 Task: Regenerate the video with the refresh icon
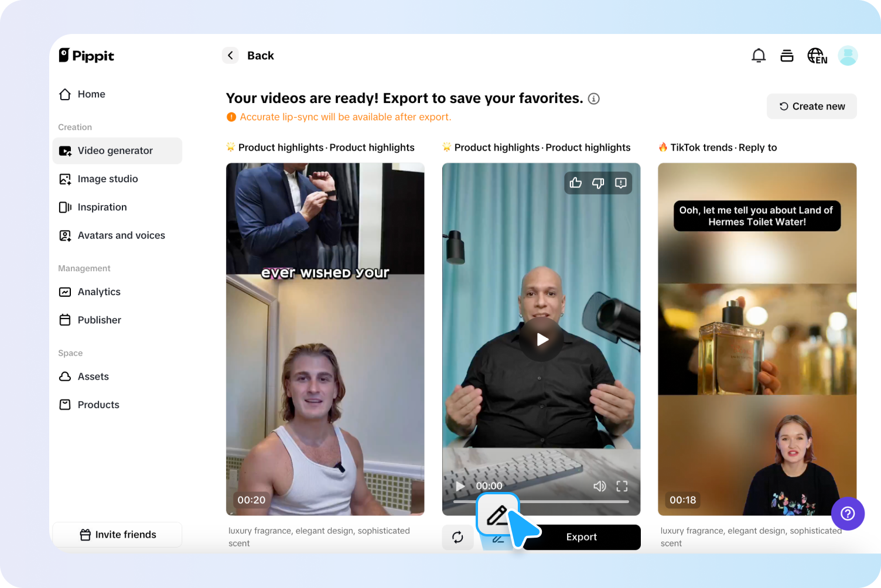point(457,537)
